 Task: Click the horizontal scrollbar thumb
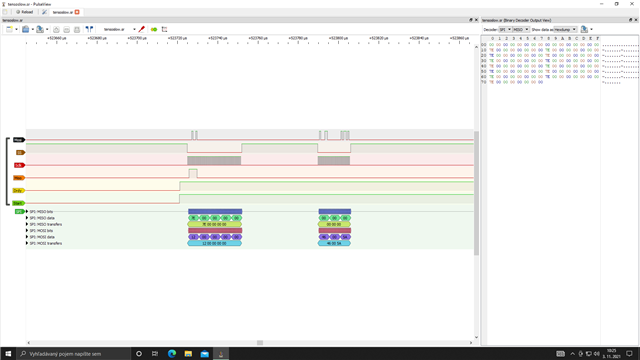pyautogui.click(x=260, y=342)
